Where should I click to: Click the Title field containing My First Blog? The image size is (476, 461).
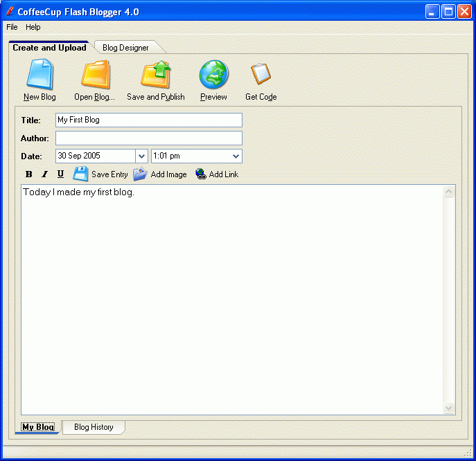click(x=149, y=120)
